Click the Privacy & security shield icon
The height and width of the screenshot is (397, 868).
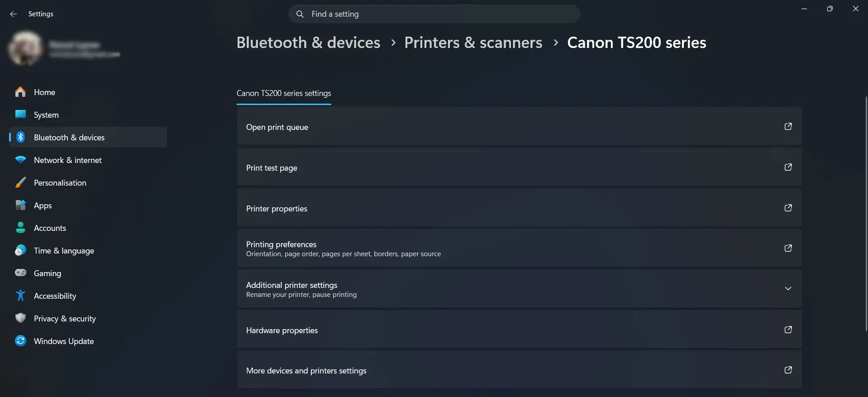click(x=20, y=318)
